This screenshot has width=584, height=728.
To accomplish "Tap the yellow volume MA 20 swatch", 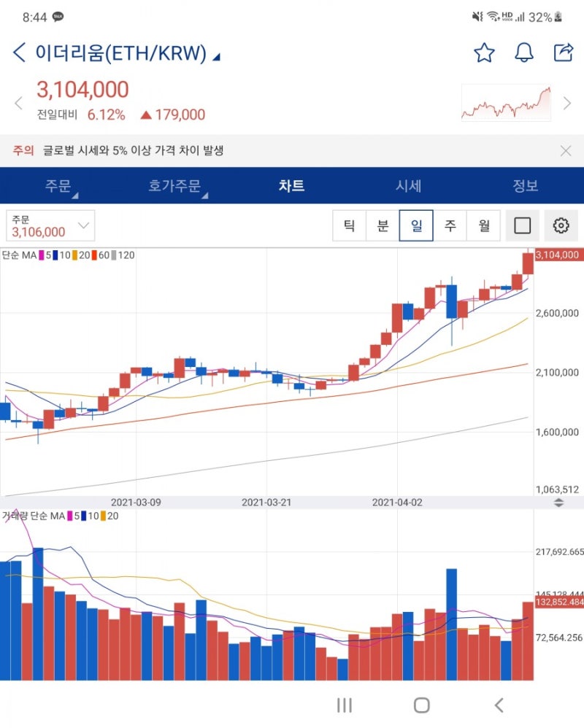I will [103, 516].
